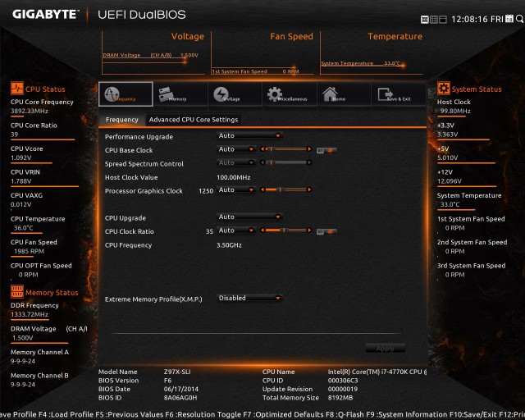The width and height of the screenshot is (525, 420).
Task: Open the Performance Upgrade dropdown
Action: [x=249, y=135]
